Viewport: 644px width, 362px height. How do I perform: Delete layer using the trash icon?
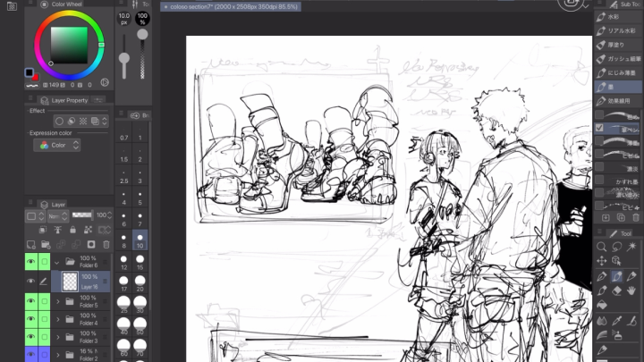click(106, 244)
